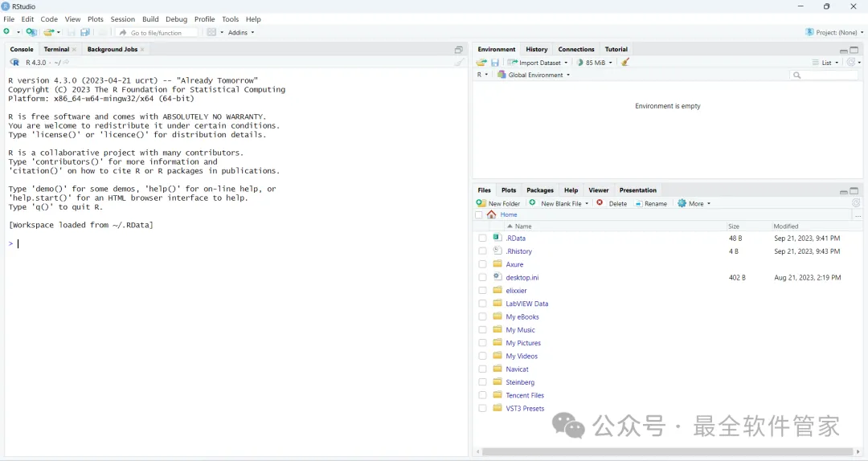Open the go-to-directory ellipsis button
868x461 pixels.
click(x=858, y=216)
